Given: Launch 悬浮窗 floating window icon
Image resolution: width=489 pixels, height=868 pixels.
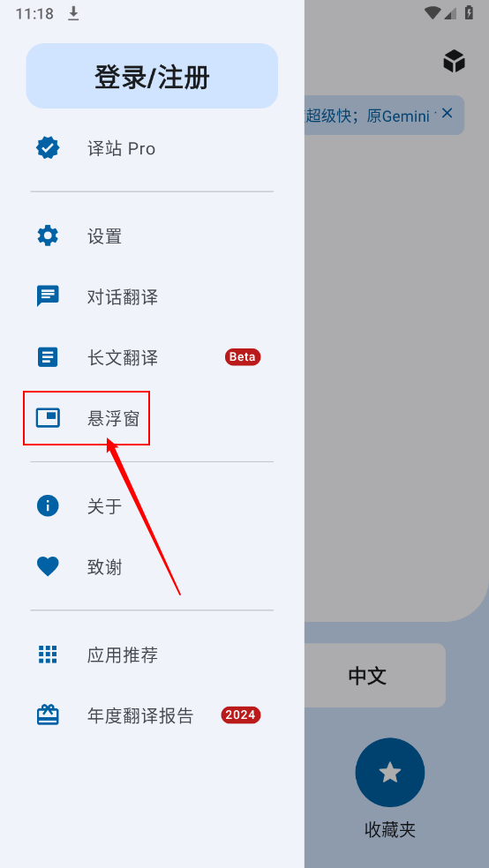Looking at the screenshot, I should tap(48, 418).
